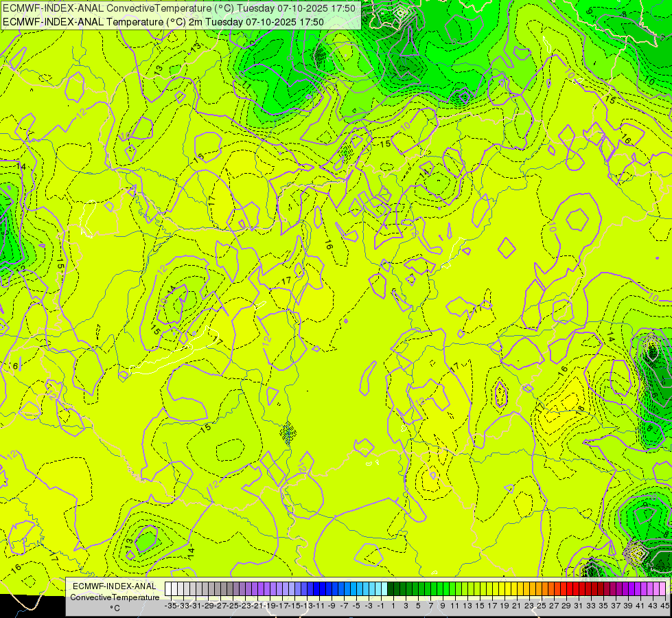
Task: Click the legend scale value 25
Action: pyautogui.click(x=542, y=606)
